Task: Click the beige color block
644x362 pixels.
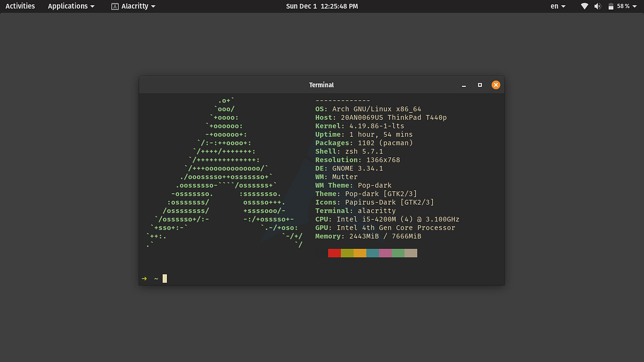Action: (x=411, y=253)
